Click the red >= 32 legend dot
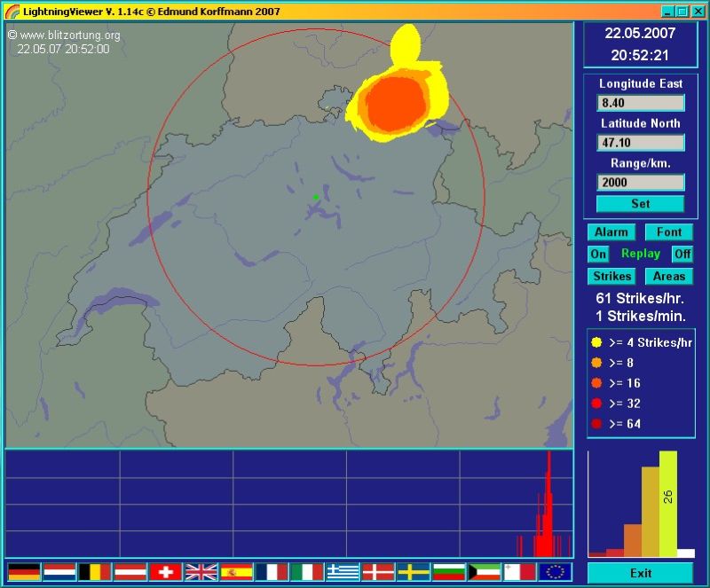Viewport: 710px width, 588px height. pos(596,404)
